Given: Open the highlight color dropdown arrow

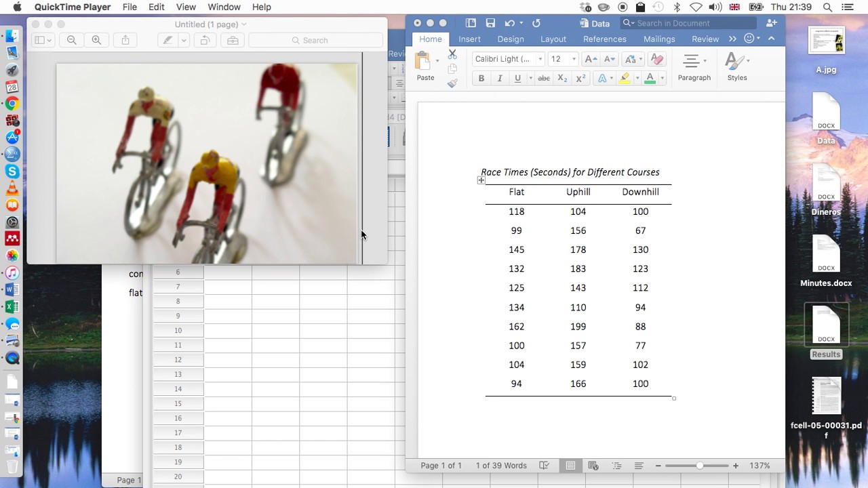Looking at the screenshot, I should pyautogui.click(x=637, y=79).
